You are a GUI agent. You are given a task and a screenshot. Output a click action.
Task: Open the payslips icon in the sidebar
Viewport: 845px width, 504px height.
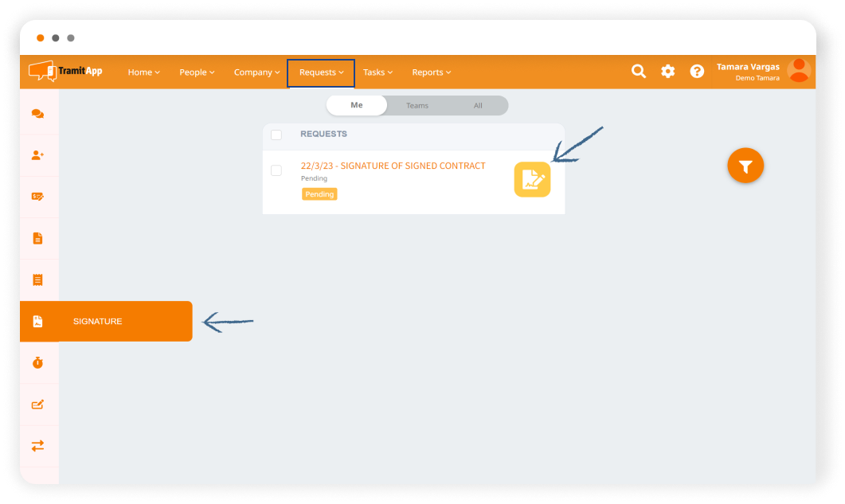(x=37, y=197)
